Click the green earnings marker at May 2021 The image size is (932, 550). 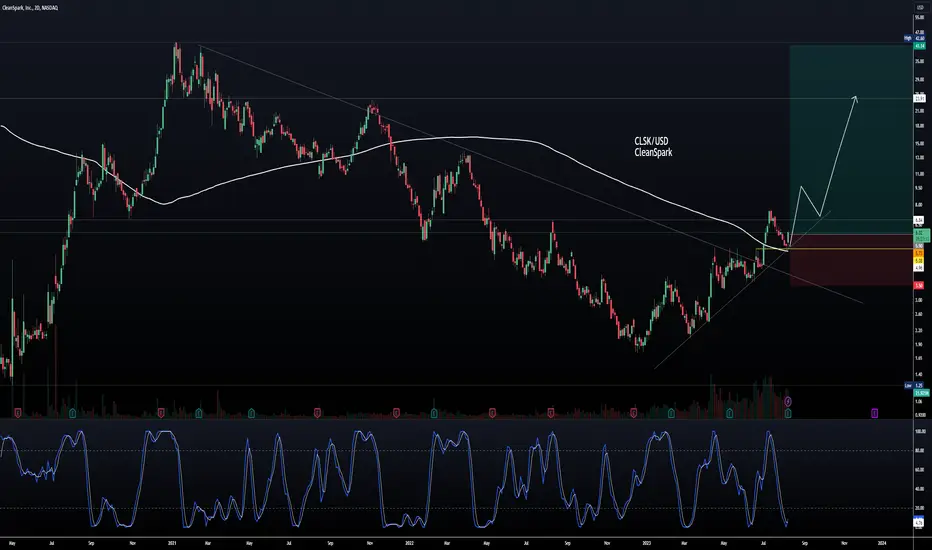251,413
